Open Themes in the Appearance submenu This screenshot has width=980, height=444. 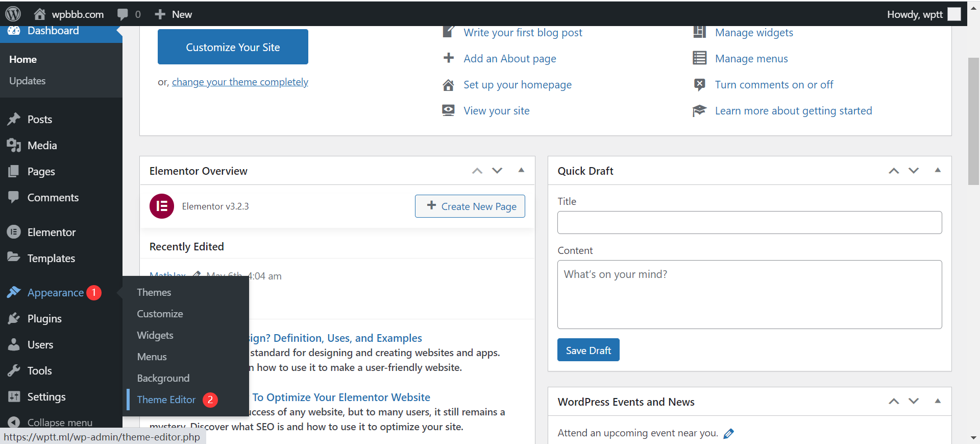pos(154,292)
